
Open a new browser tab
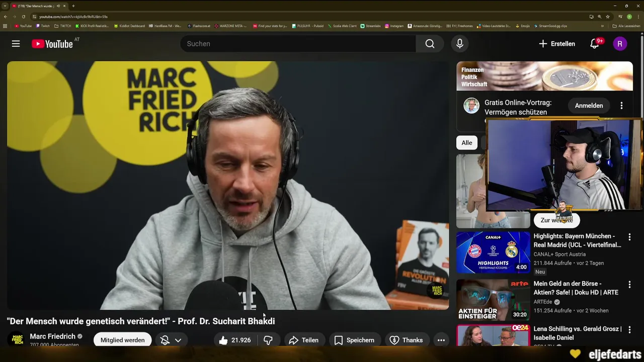pos(73,6)
